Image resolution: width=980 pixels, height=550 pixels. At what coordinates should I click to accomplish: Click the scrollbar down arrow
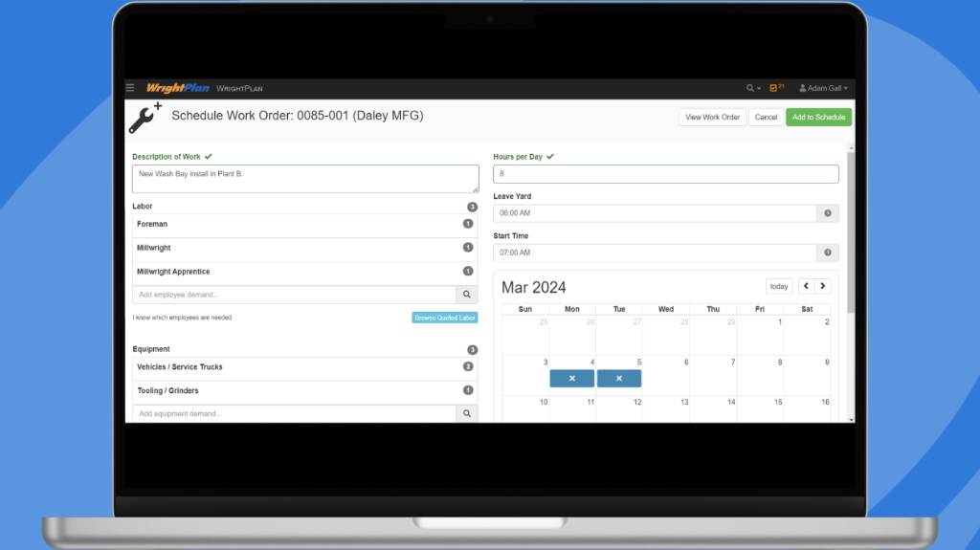point(851,420)
